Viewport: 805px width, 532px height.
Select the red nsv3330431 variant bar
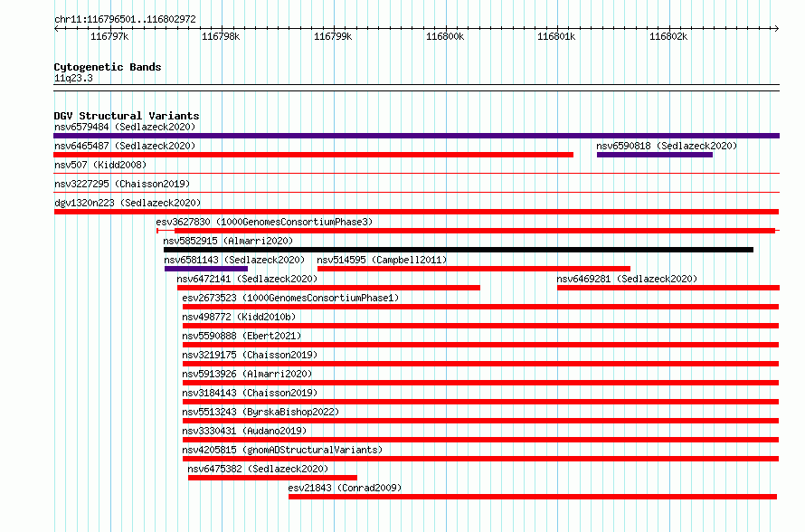pyautogui.click(x=480, y=440)
